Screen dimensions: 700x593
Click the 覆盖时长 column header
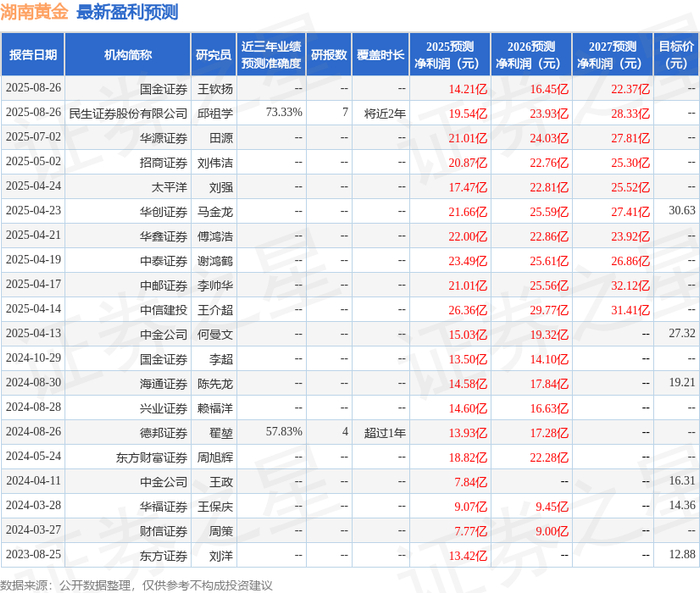coord(380,55)
